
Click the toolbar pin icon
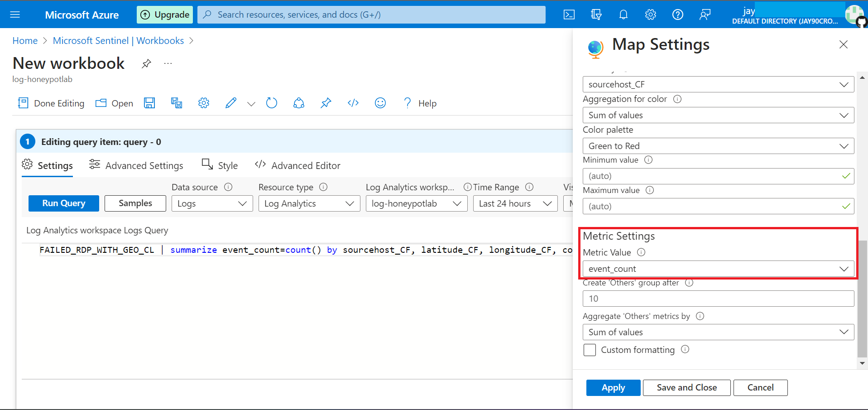click(x=326, y=103)
